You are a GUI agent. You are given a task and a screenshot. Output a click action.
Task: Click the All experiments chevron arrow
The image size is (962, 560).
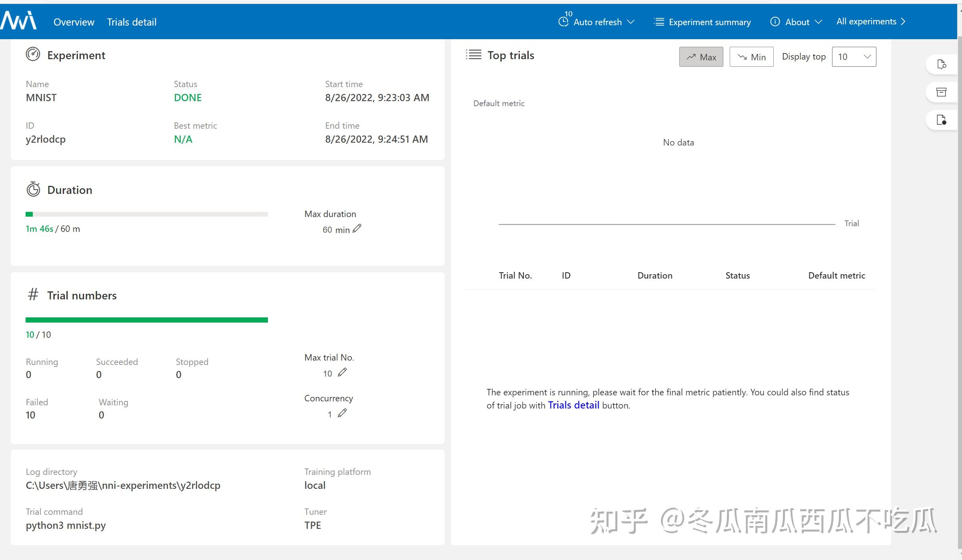point(903,22)
